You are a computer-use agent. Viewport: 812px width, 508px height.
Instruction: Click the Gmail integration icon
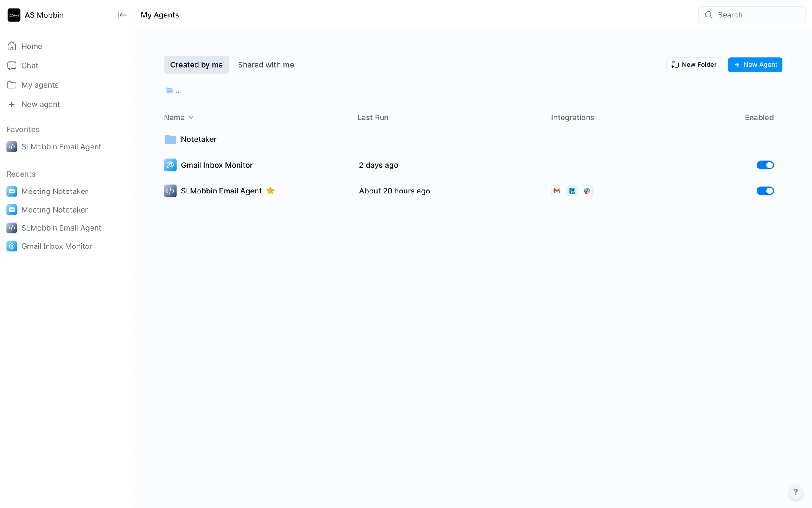pos(557,191)
